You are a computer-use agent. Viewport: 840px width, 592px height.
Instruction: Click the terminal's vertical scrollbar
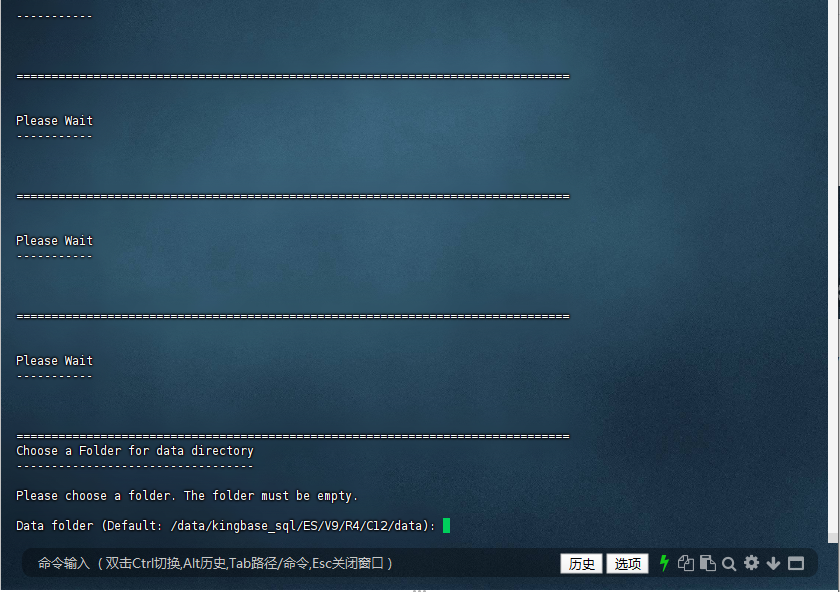click(x=832, y=271)
